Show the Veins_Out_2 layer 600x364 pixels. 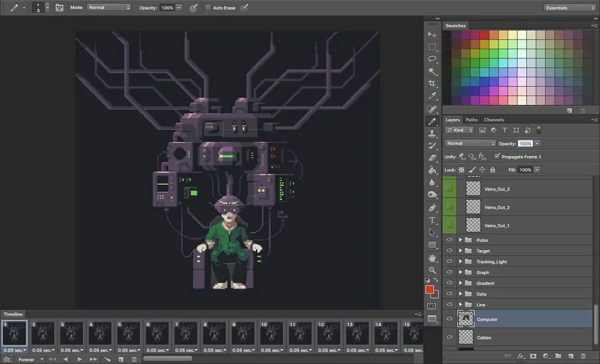coord(449,207)
